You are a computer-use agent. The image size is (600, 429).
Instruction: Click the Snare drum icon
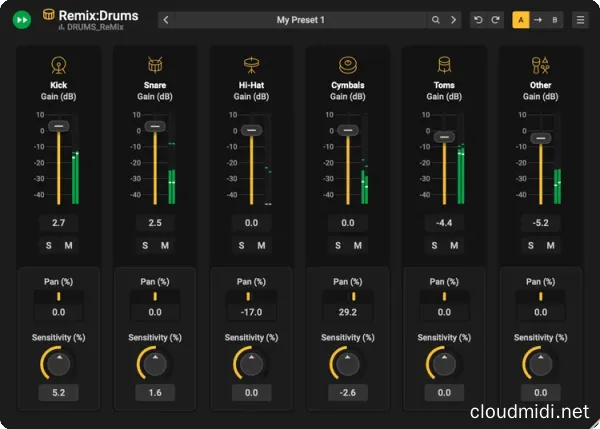pyautogui.click(x=154, y=67)
